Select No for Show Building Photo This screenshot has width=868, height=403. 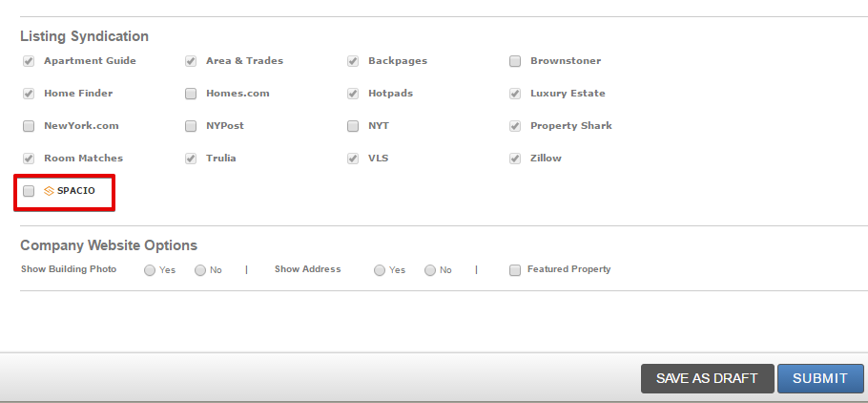(200, 270)
